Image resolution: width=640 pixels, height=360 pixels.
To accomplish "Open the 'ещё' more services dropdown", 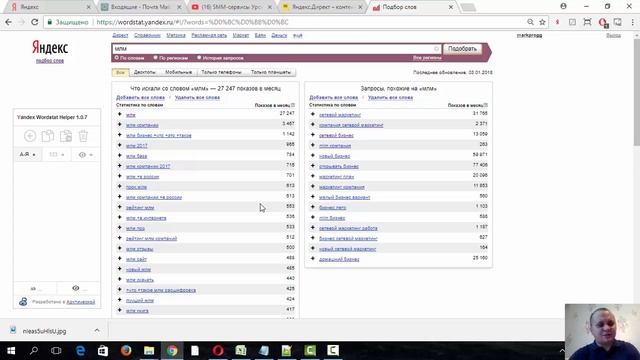I will [298, 36].
